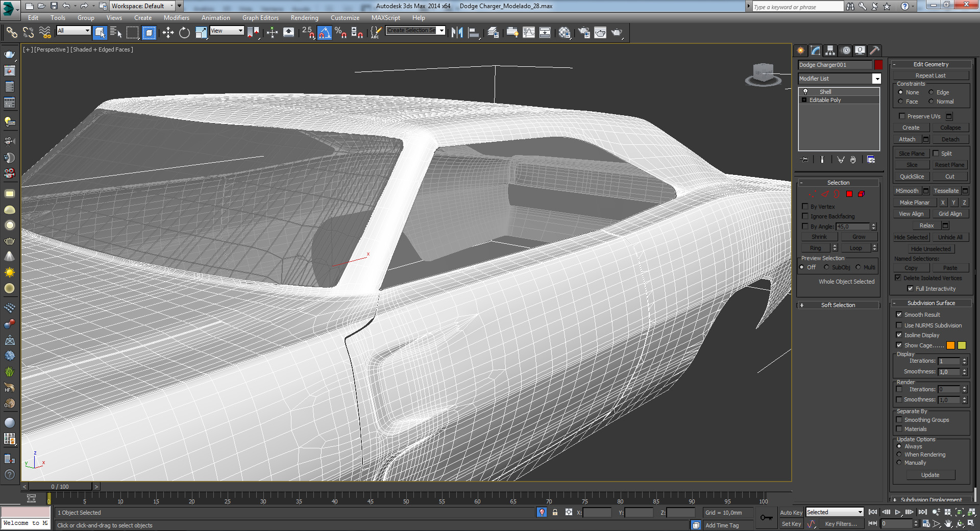Open the Hierarchy panel tab
This screenshot has height=531, width=980.
[830, 50]
